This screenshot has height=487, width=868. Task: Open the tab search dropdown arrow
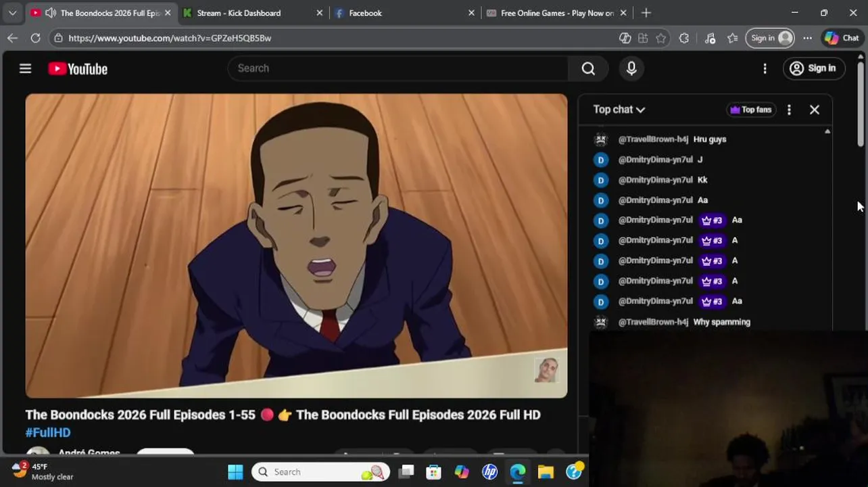point(12,13)
